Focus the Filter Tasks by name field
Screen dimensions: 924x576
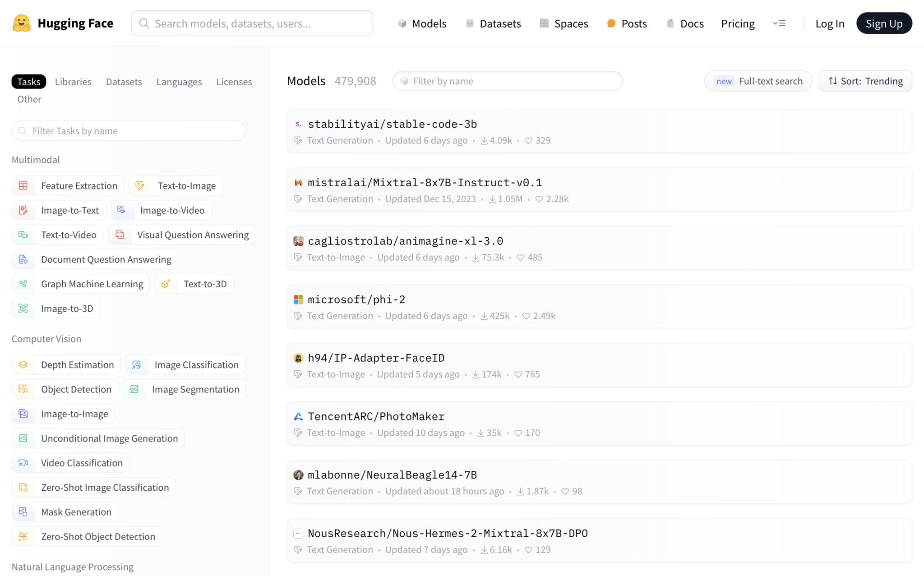(129, 131)
